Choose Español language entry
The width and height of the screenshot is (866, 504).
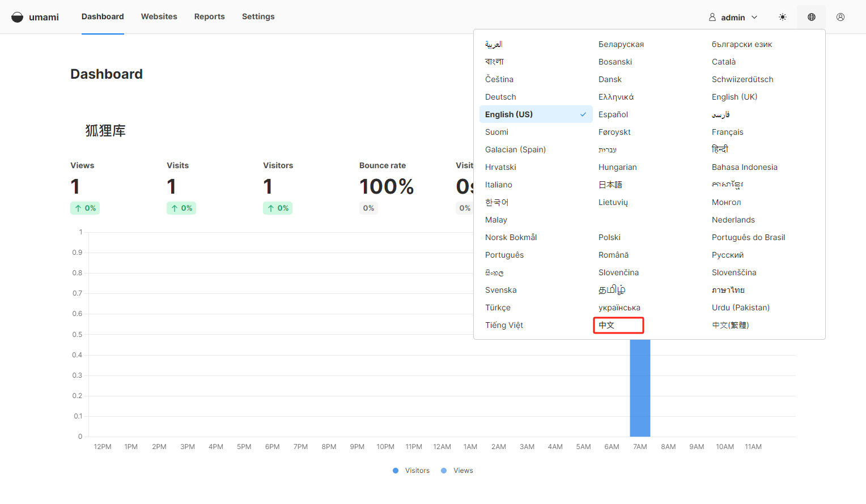[x=613, y=114]
